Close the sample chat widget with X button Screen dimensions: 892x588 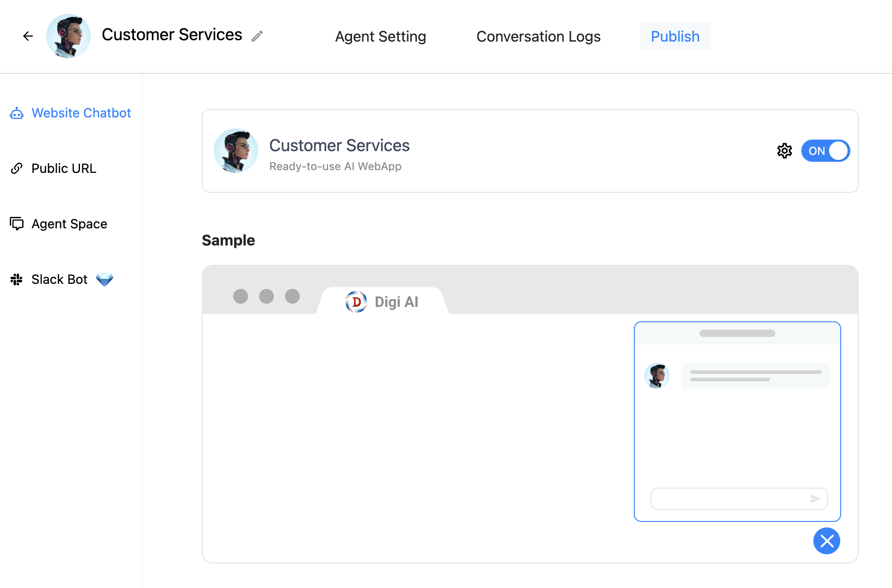point(827,541)
